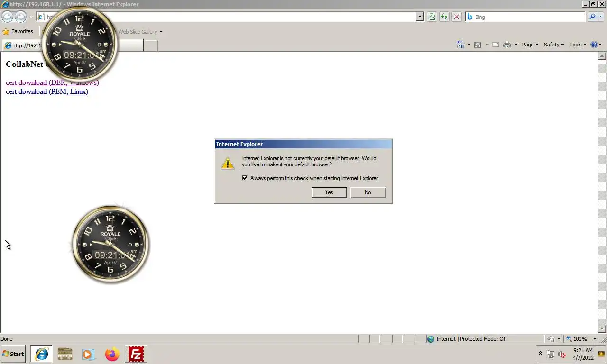Screen dimensions: 607x364
Task: Open the Tools menu
Action: (x=578, y=45)
